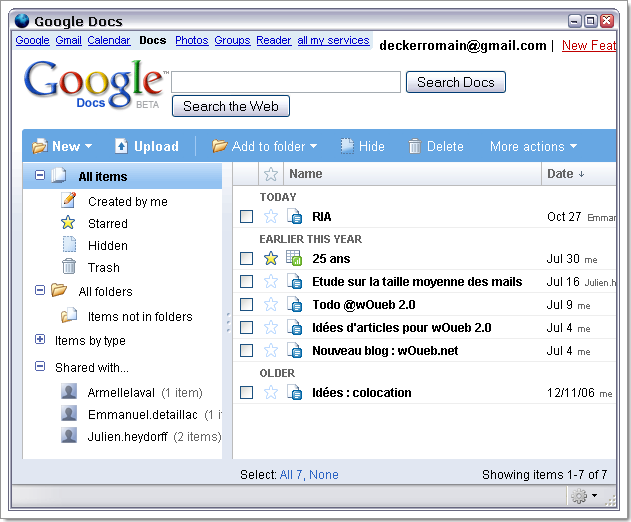Click the globe icon in title bar
The image size is (631, 522).
(x=22, y=21)
